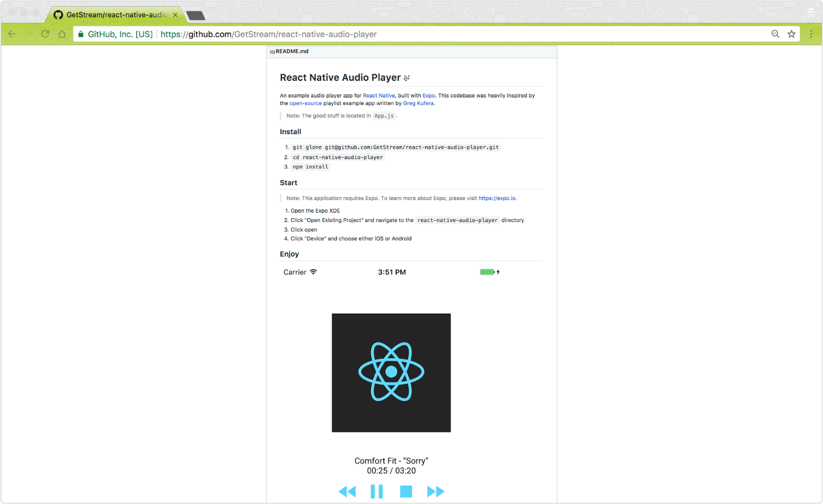823x504 pixels.
Task: Click the Comfort Fit - "Sorry" track title
Action: pyautogui.click(x=391, y=461)
